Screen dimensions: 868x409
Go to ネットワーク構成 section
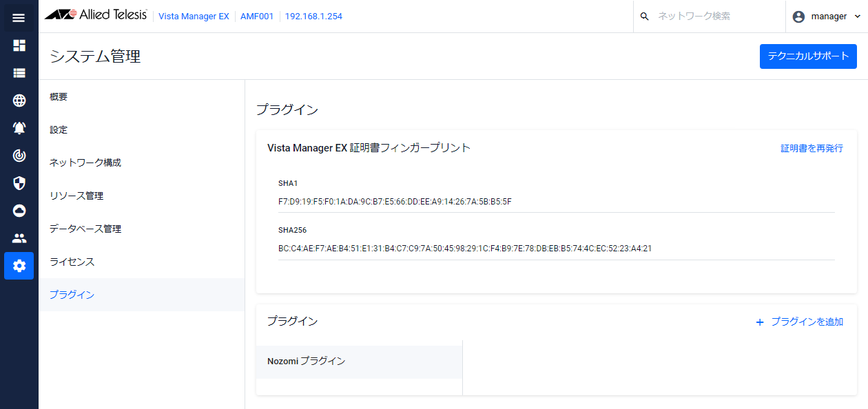[85, 163]
